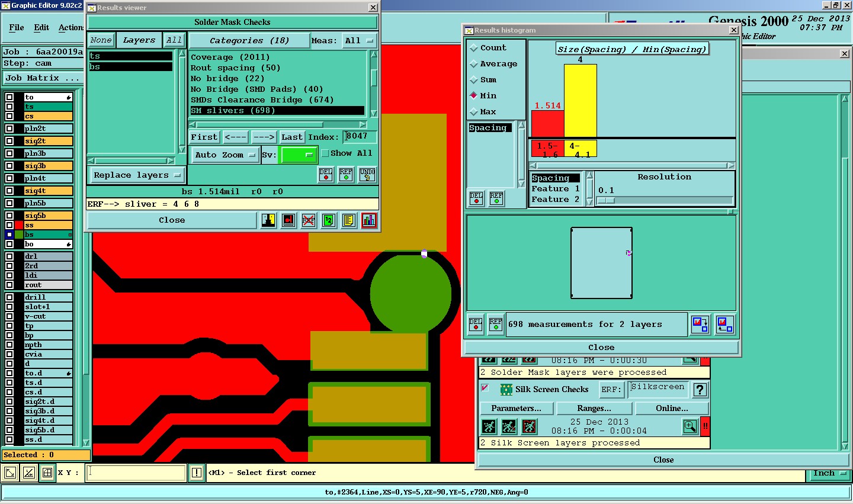The width and height of the screenshot is (853, 504).
Task: Click the grid snap icon next to X Y
Action: click(47, 473)
